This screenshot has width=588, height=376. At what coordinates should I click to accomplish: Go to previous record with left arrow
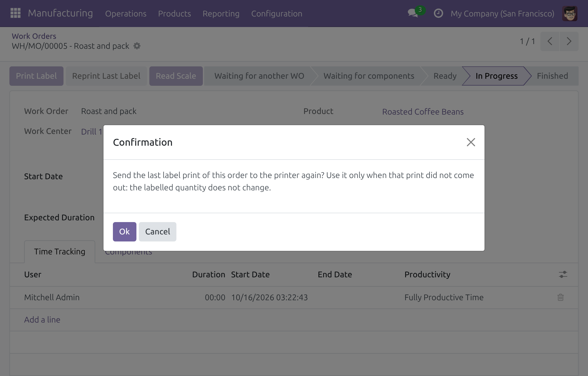550,41
